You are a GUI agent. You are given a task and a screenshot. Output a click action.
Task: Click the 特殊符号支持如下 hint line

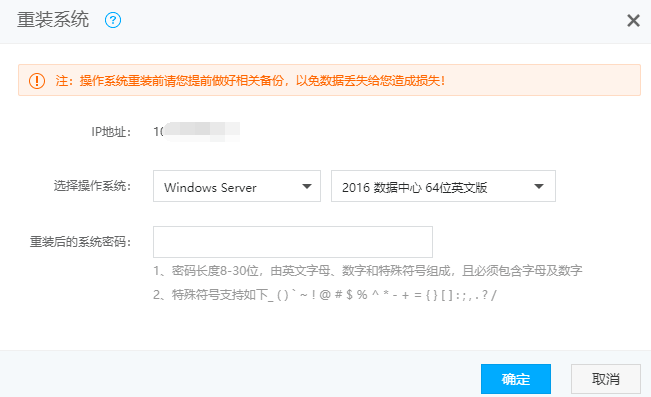[x=325, y=295]
